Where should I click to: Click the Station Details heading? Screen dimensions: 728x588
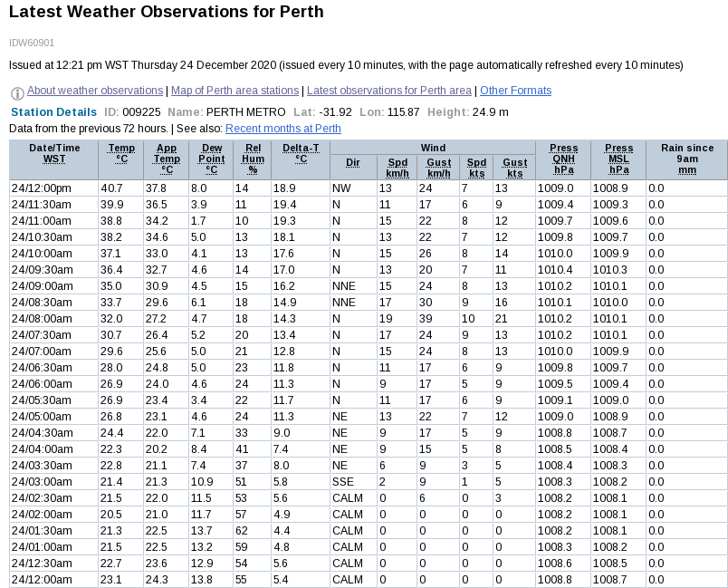53,112
